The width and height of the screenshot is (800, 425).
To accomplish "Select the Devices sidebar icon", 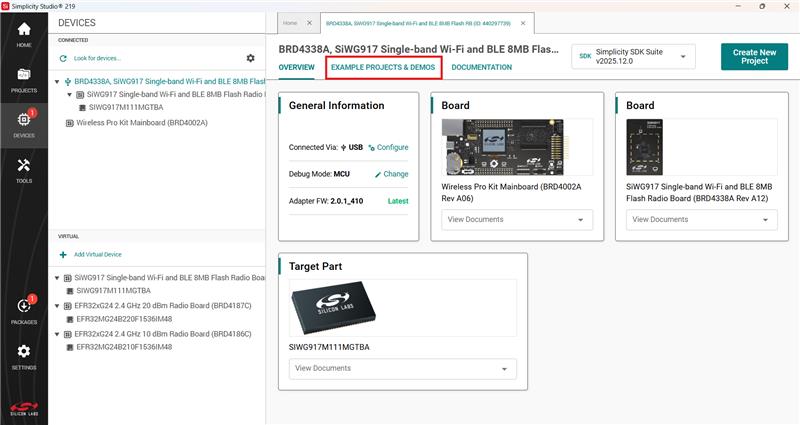I will click(x=23, y=123).
